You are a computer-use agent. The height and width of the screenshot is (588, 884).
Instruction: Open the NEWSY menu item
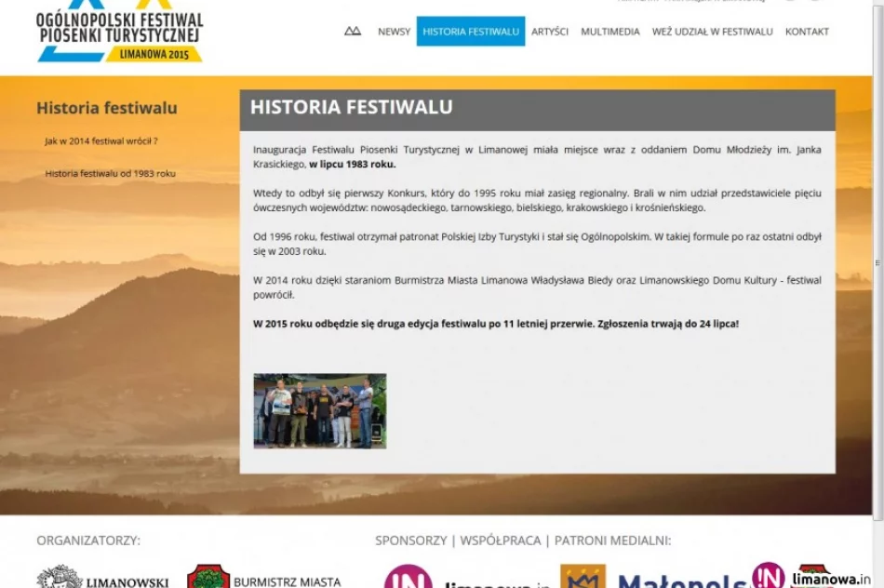point(394,31)
